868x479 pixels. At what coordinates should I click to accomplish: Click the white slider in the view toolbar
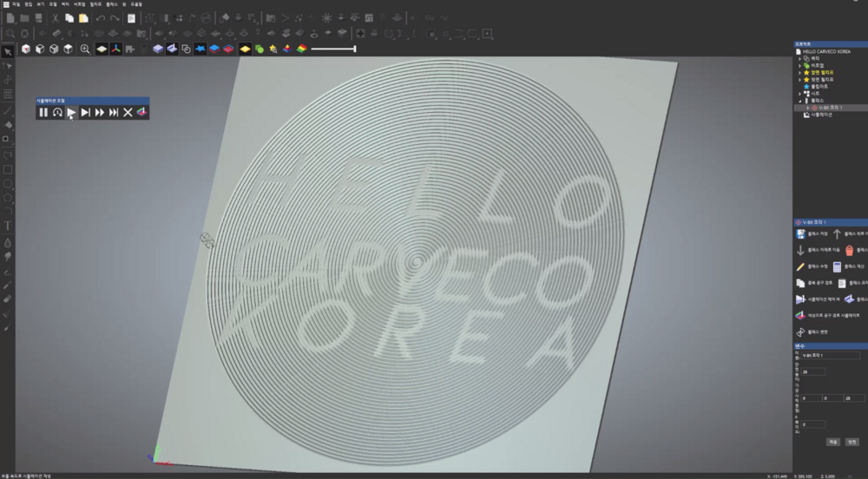click(333, 49)
